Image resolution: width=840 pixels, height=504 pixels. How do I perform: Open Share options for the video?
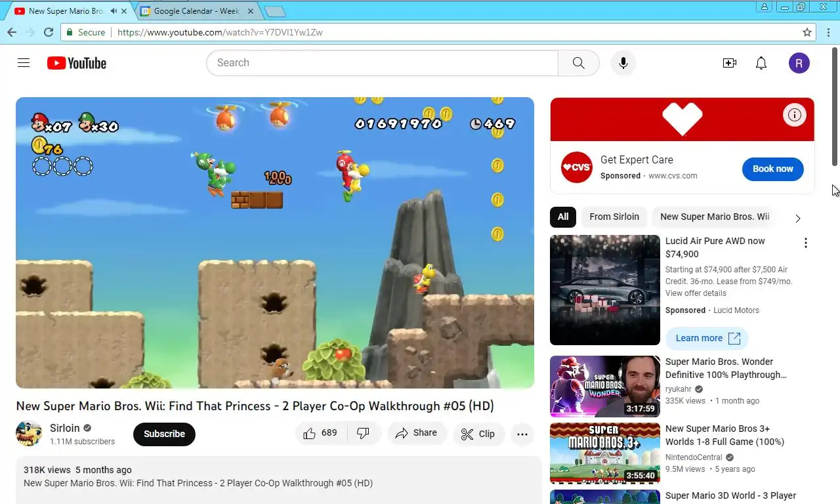[x=417, y=433]
